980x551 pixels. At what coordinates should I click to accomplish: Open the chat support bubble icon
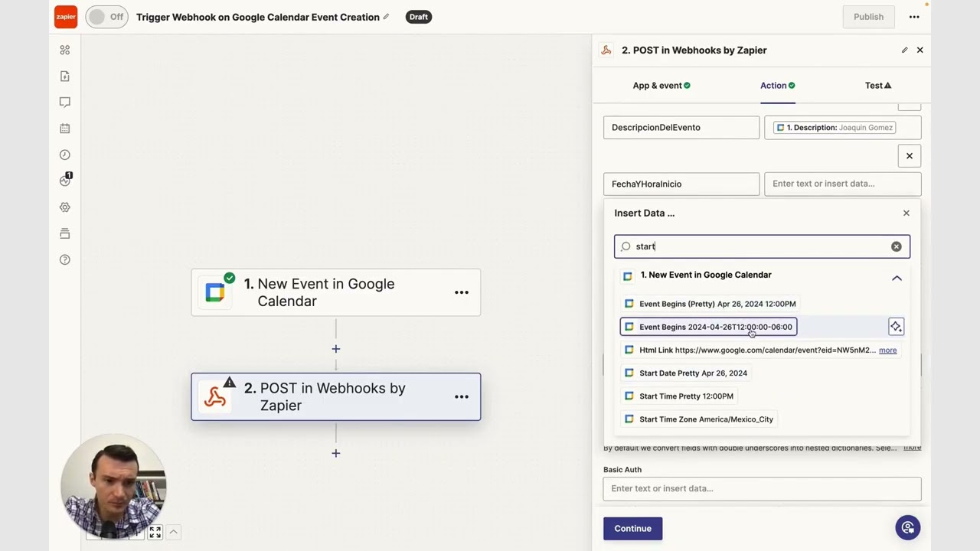click(908, 528)
